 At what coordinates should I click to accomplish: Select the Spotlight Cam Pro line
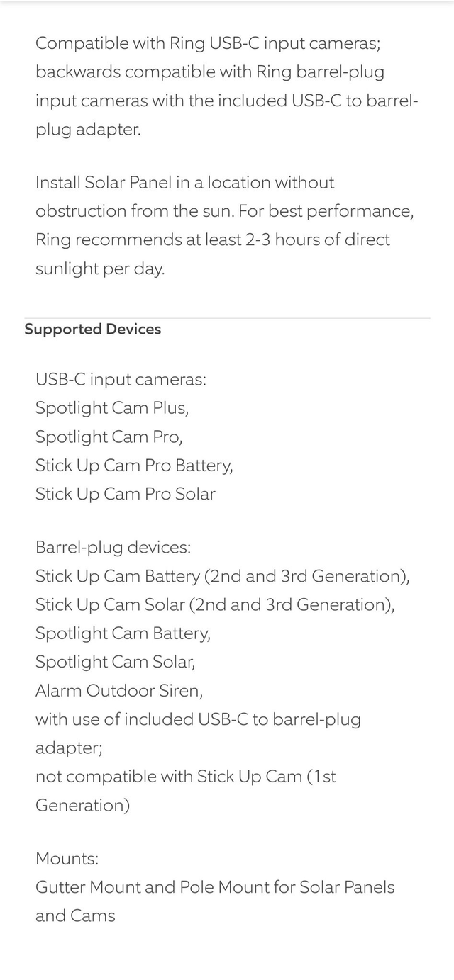109,437
